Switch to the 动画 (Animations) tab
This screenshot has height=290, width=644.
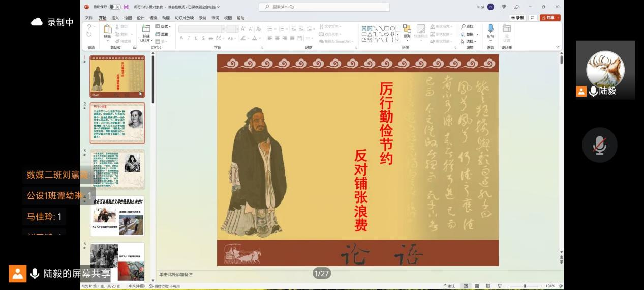click(x=166, y=18)
